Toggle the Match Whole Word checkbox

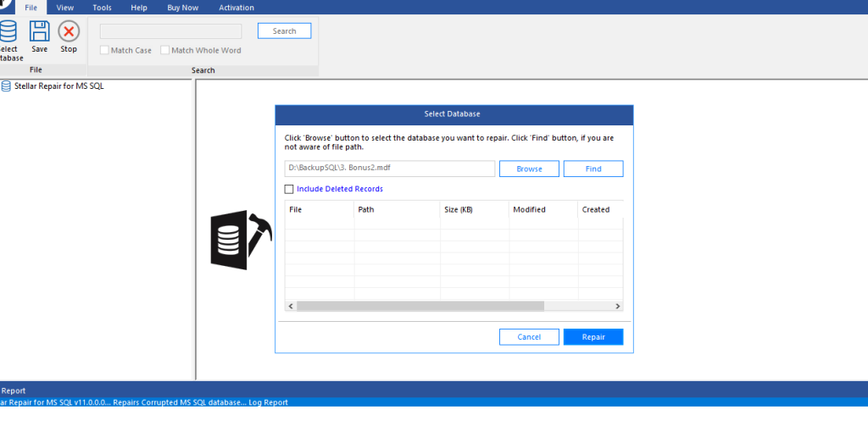pyautogui.click(x=165, y=50)
